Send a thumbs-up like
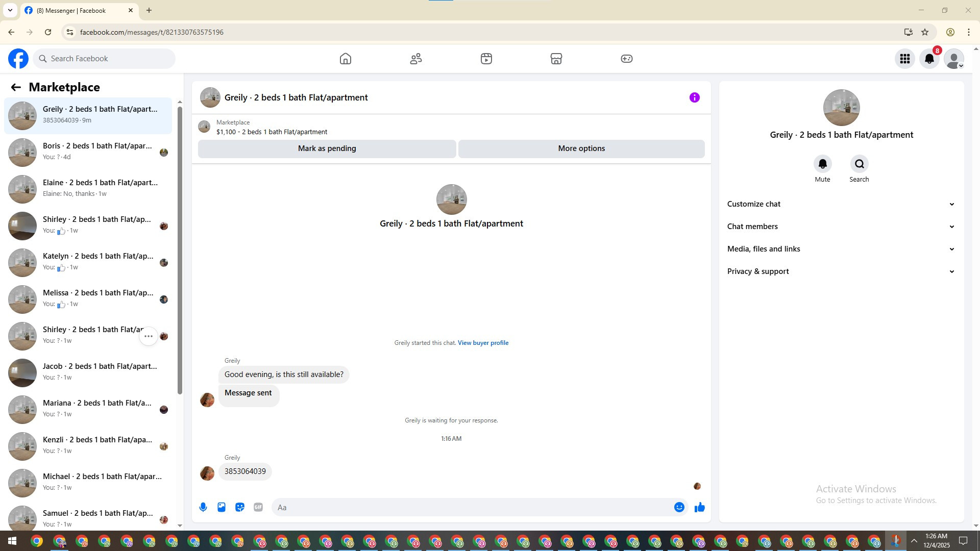 (x=699, y=507)
